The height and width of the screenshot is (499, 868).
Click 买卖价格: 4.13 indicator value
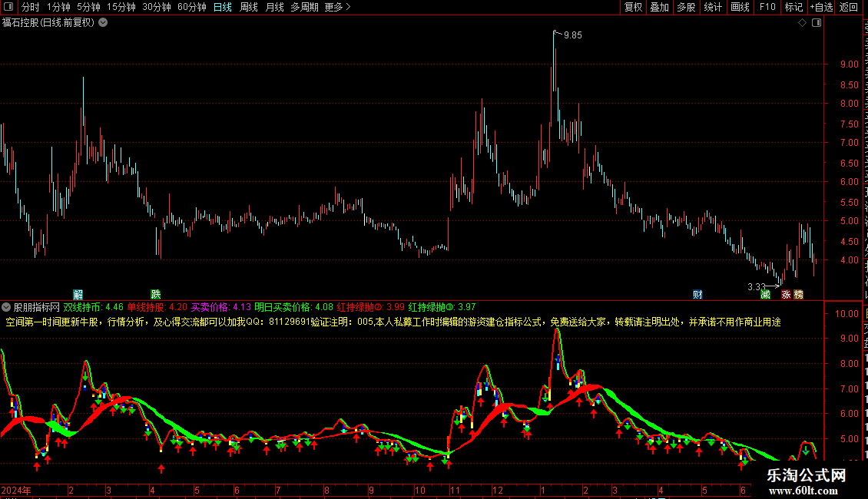[x=221, y=307]
